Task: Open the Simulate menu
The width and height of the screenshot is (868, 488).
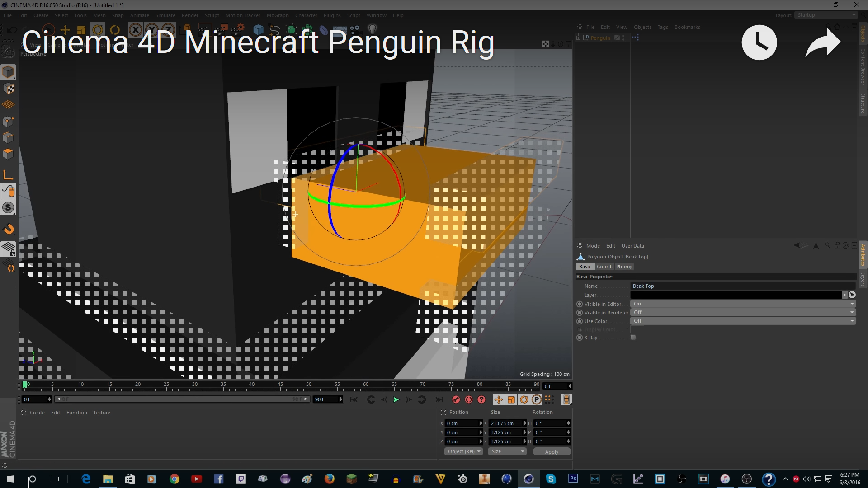Action: click(165, 15)
